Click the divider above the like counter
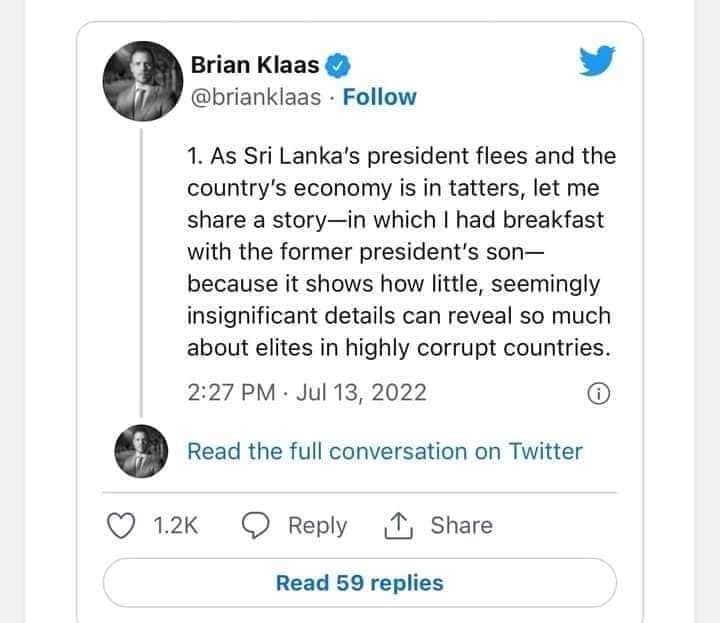The width and height of the screenshot is (720, 623). pos(360,493)
